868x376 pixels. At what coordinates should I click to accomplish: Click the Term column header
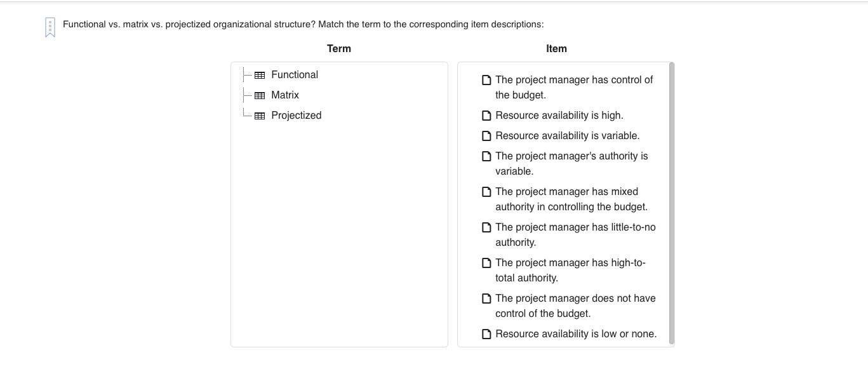pyautogui.click(x=339, y=48)
